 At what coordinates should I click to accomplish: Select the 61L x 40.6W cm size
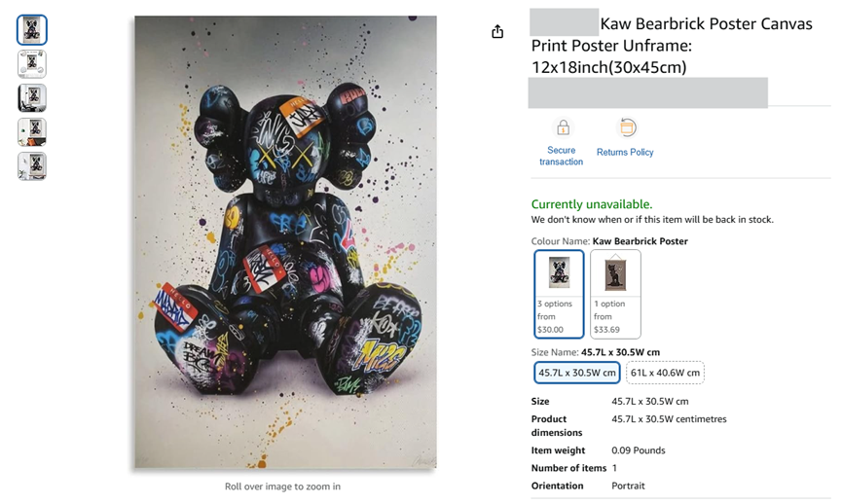pyautogui.click(x=665, y=373)
